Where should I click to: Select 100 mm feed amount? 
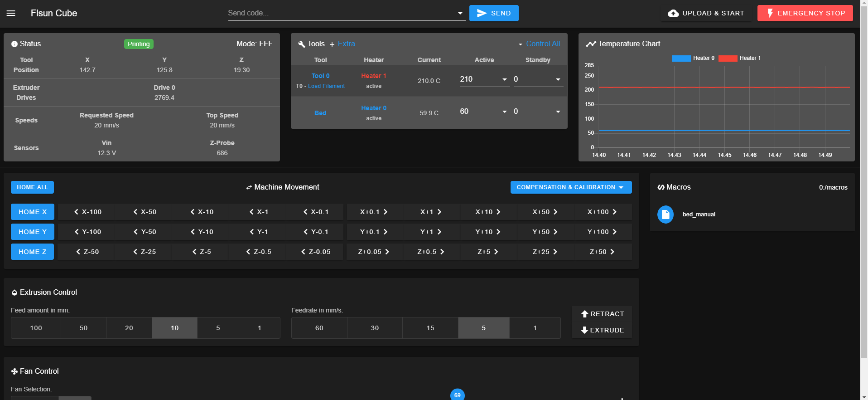coord(36,328)
